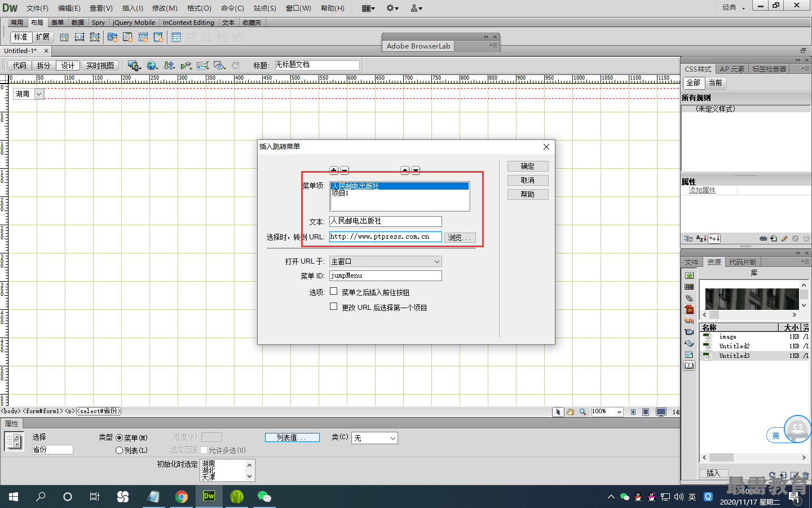The width and height of the screenshot is (812, 508).
Task: Open the 湖南 select menu on the page
Action: 29,94
